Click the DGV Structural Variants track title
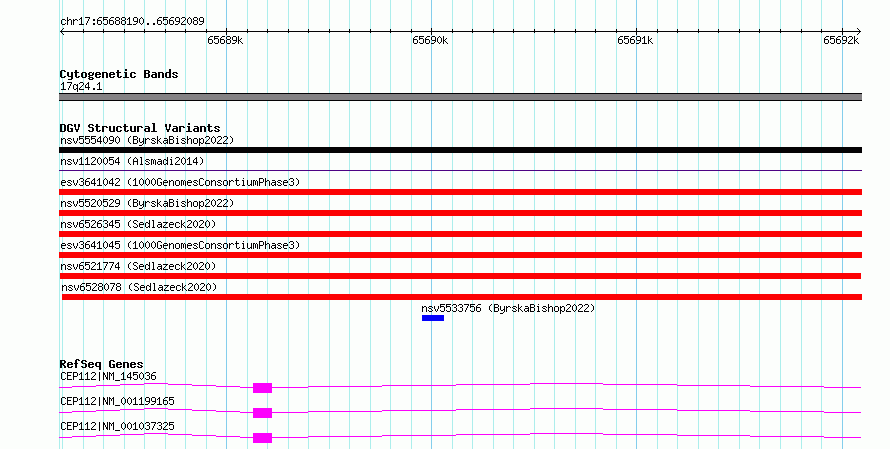Screen dimensions: 890x449 pos(140,128)
